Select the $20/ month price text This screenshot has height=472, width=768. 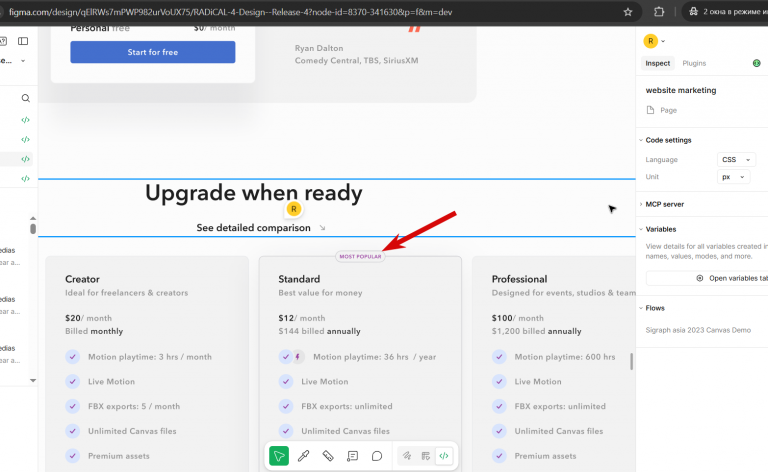[88, 318]
